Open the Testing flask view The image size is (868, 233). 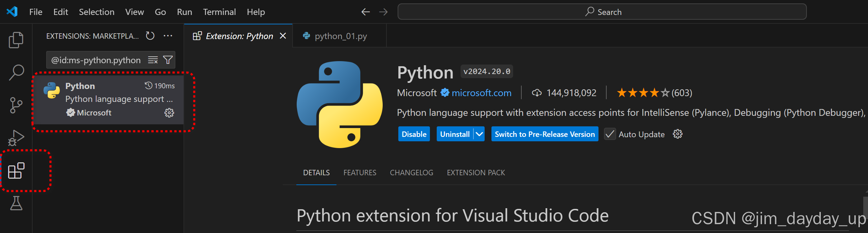16,203
